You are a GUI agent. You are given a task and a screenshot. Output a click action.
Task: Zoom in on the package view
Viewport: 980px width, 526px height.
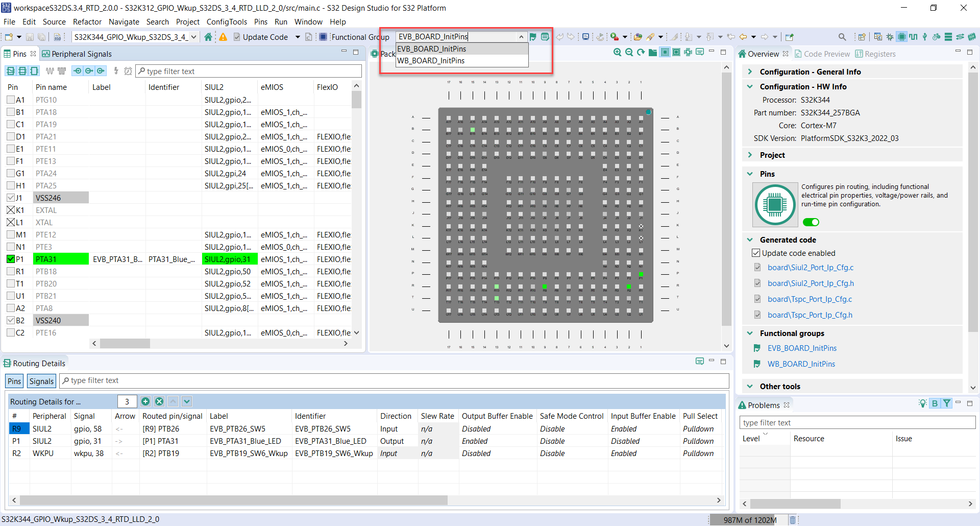point(617,53)
